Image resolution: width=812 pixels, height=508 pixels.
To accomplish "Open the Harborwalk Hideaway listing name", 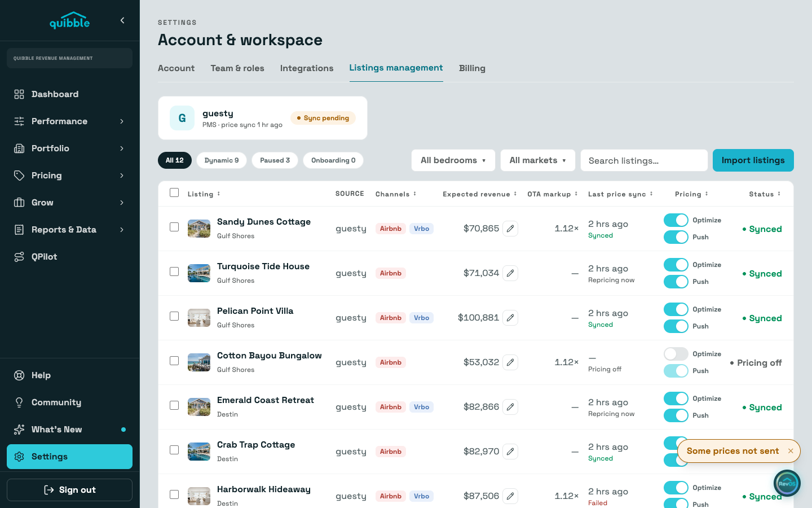I will (264, 489).
